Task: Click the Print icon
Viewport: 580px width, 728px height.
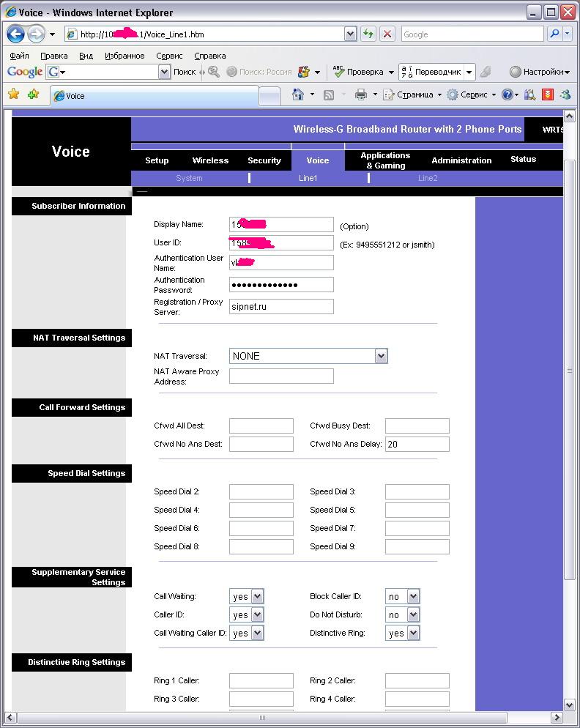Action: 361,94
